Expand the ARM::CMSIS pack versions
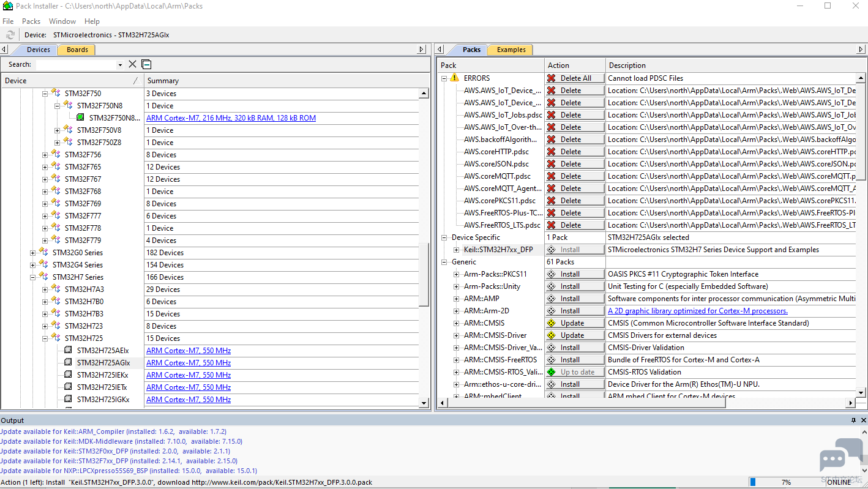Viewport: 868px width, 489px height. click(456, 323)
